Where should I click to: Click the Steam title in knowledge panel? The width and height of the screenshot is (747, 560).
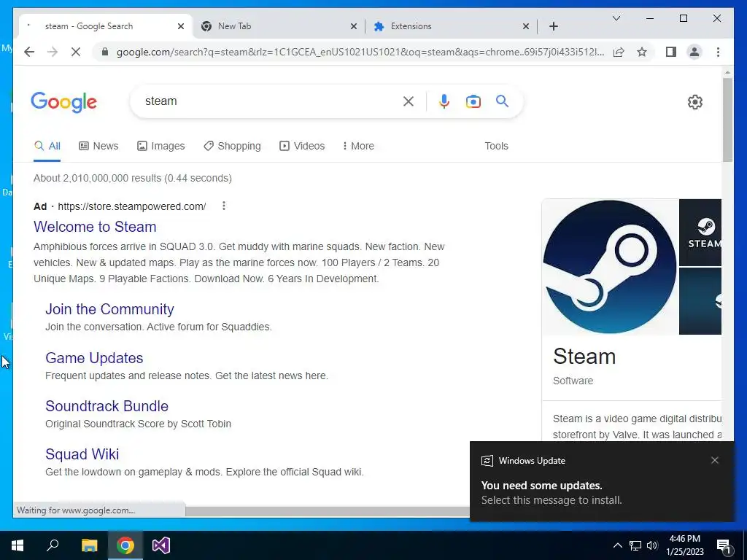584,356
